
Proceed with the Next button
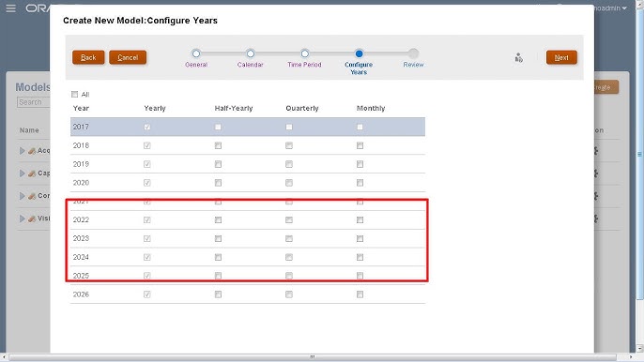pyautogui.click(x=561, y=57)
